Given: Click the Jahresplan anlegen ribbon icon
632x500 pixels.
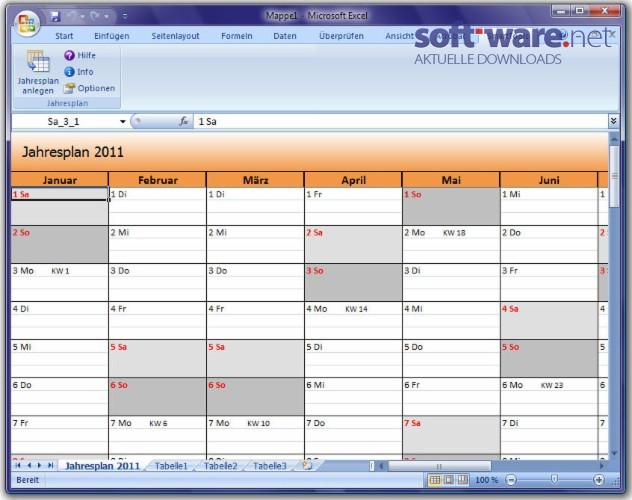Looking at the screenshot, I should pyautogui.click(x=38, y=72).
